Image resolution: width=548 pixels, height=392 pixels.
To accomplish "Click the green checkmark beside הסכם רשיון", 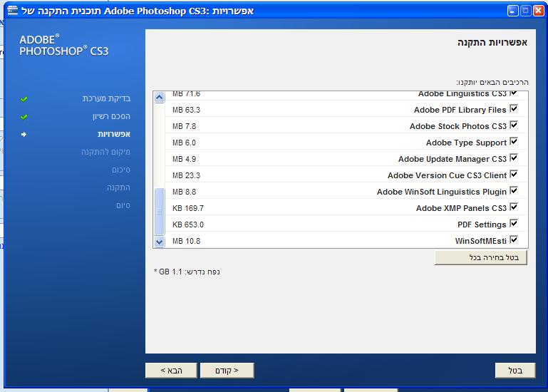I will tap(24, 117).
